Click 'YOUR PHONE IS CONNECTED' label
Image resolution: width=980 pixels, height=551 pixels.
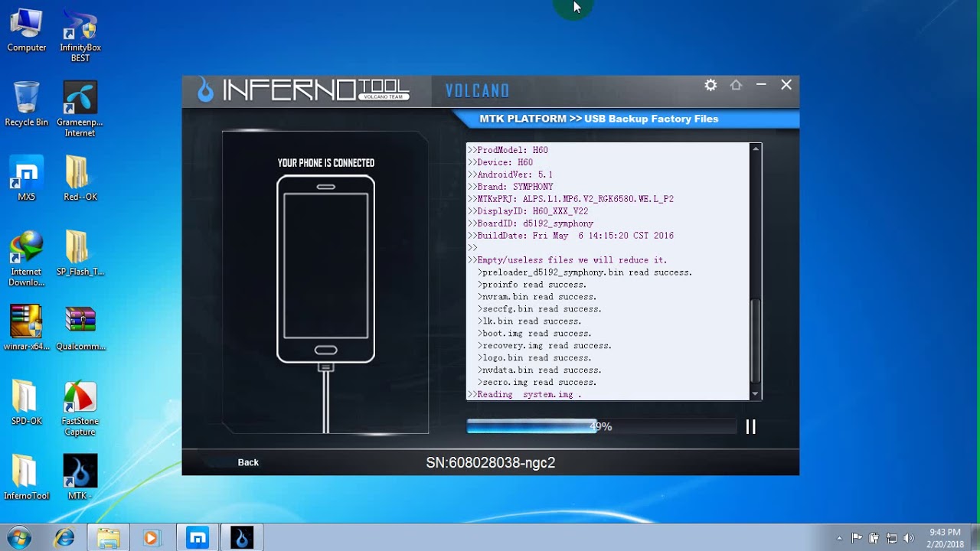(326, 163)
